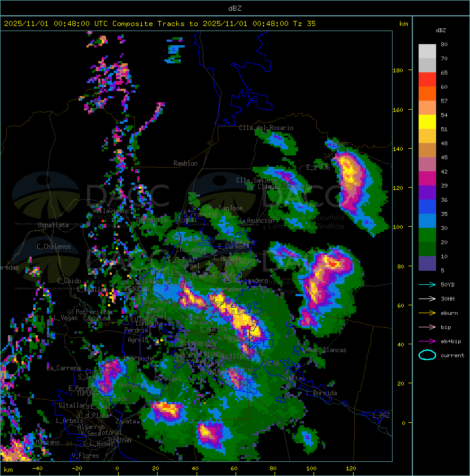This screenshot has height=476, width=470.
Task: Click the '50YD' legend label
Action: [447, 285]
